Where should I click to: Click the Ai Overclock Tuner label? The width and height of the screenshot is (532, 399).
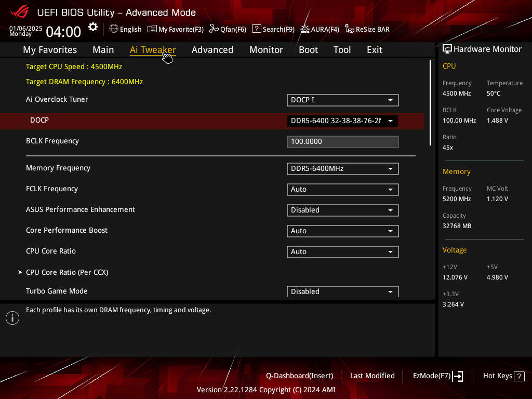57,99
